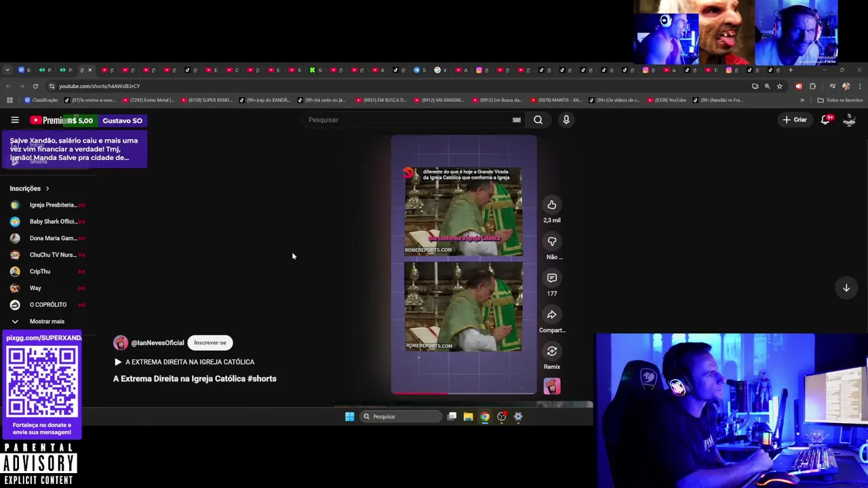
Task: Open (8159) SUPER XAND... bookmark
Action: point(206,100)
